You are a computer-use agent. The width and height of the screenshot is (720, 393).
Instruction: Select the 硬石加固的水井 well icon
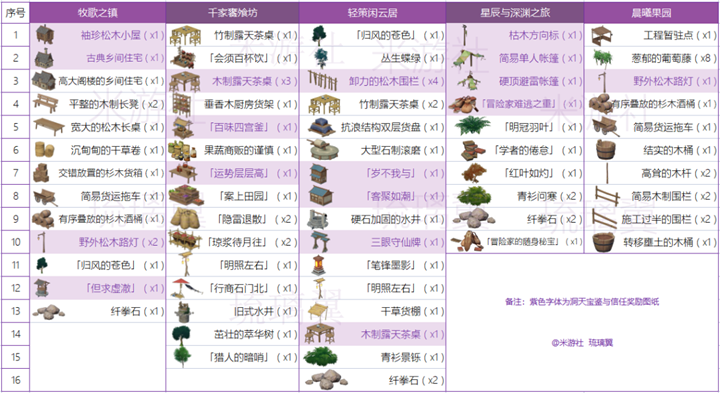click(318, 219)
